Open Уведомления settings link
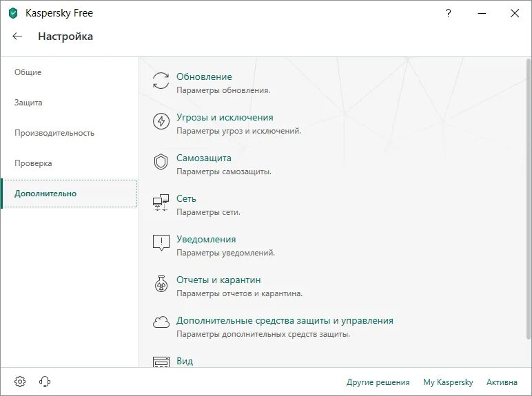The width and height of the screenshot is (532, 396). [206, 240]
